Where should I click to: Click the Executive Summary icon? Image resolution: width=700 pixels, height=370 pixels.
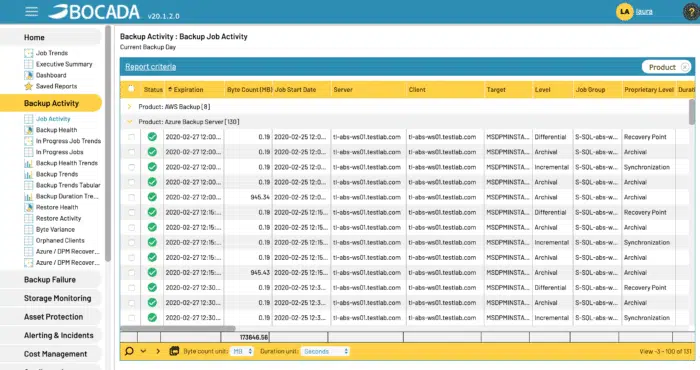click(x=29, y=64)
